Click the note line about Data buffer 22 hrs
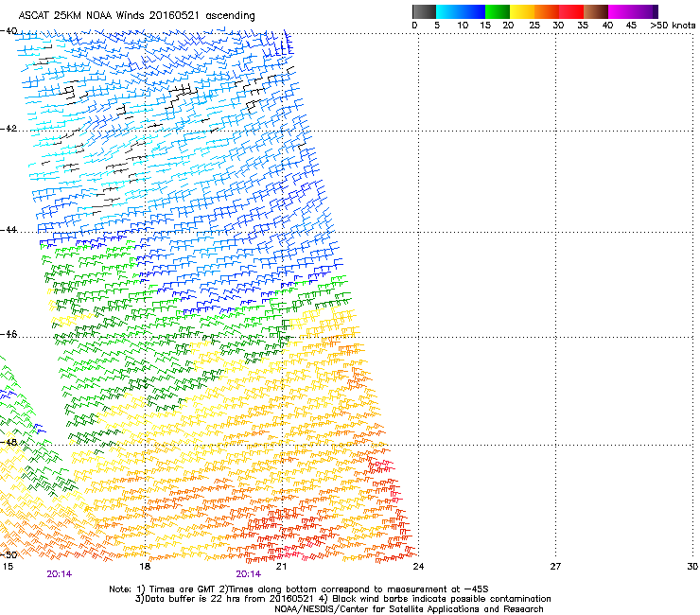Screen dimensions: 700x615 (x=342, y=599)
